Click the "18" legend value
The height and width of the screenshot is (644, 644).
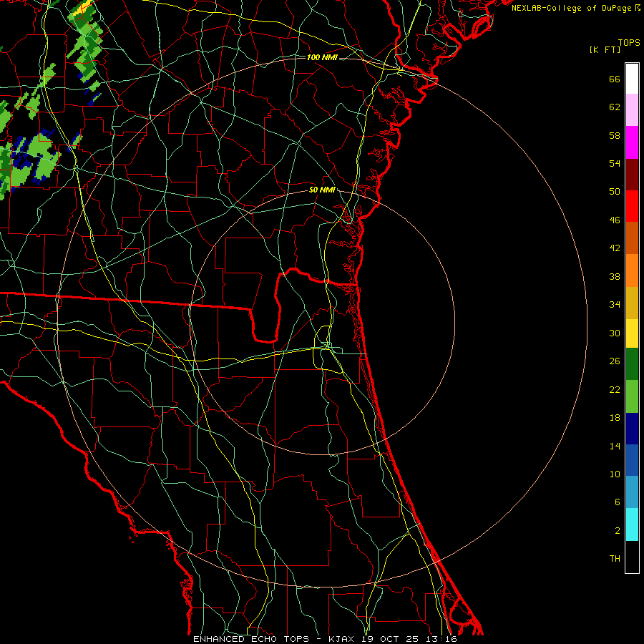(x=615, y=418)
